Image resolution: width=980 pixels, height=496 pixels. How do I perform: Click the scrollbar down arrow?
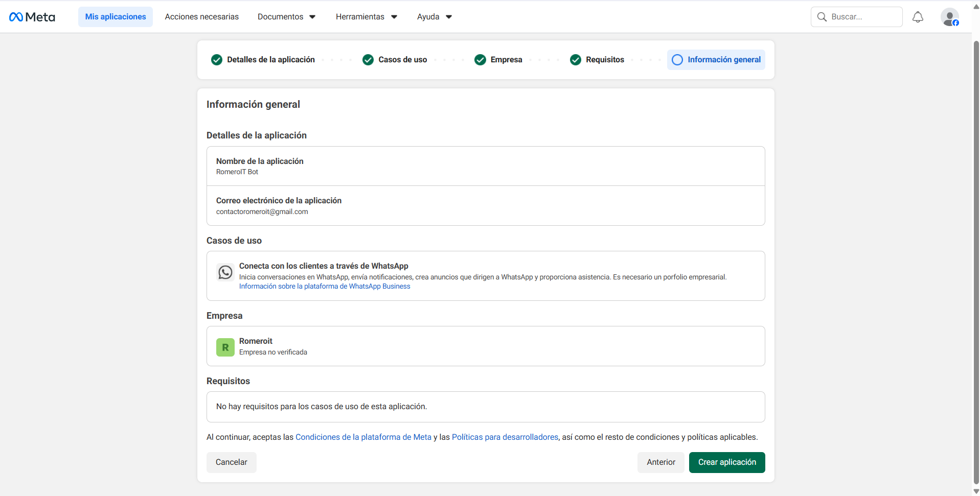(x=976, y=491)
